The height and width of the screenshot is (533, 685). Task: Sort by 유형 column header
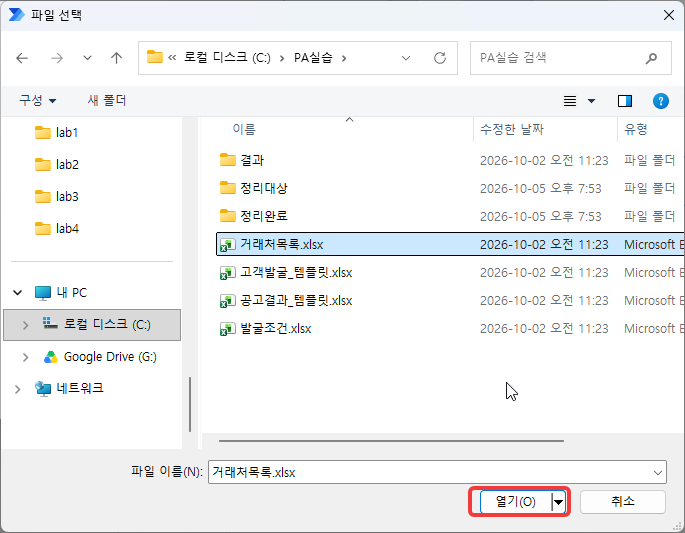635,129
